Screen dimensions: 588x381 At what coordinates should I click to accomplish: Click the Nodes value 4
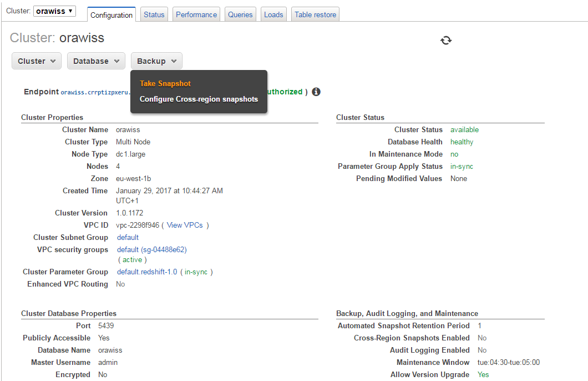[118, 166]
